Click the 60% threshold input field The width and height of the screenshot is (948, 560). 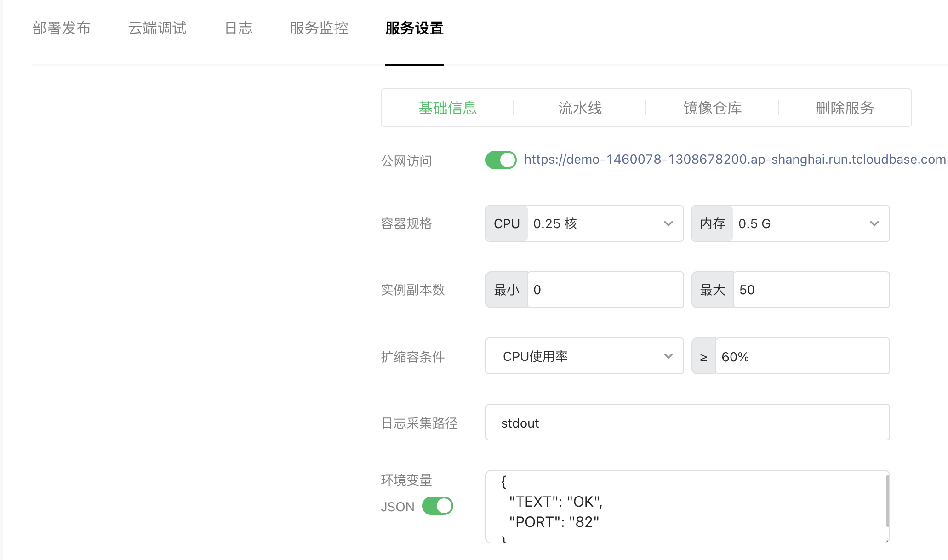tap(802, 356)
